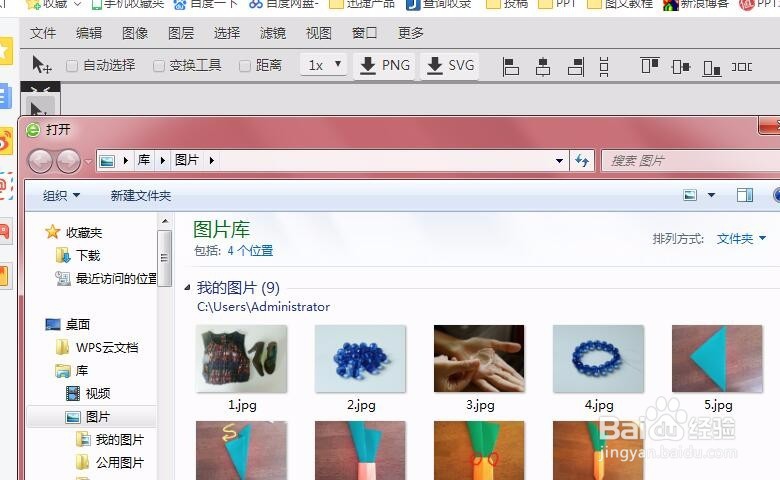Align vertical centers icon
This screenshot has height=480, width=780.
[x=681, y=66]
